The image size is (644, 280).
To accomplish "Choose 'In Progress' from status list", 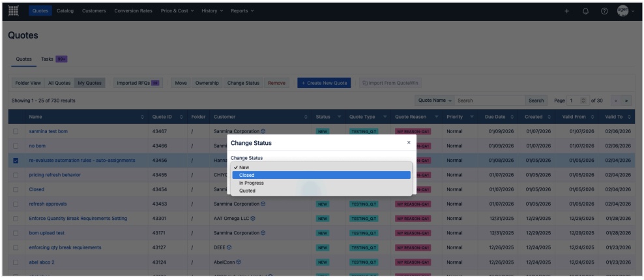I will tap(252, 183).
